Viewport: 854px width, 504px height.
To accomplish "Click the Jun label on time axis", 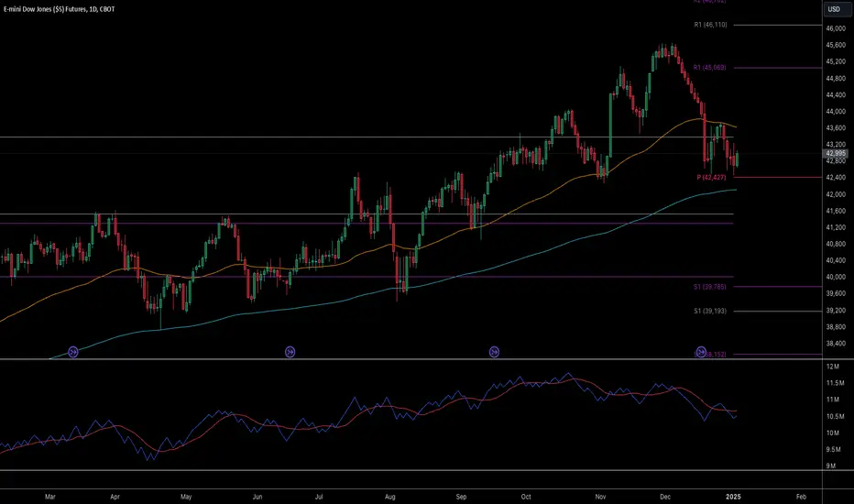I will 257,497.
